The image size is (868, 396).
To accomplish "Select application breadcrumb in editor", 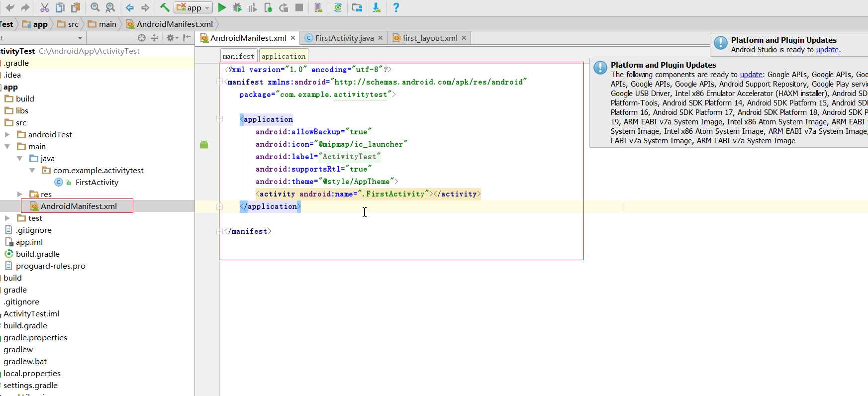I will pos(284,56).
